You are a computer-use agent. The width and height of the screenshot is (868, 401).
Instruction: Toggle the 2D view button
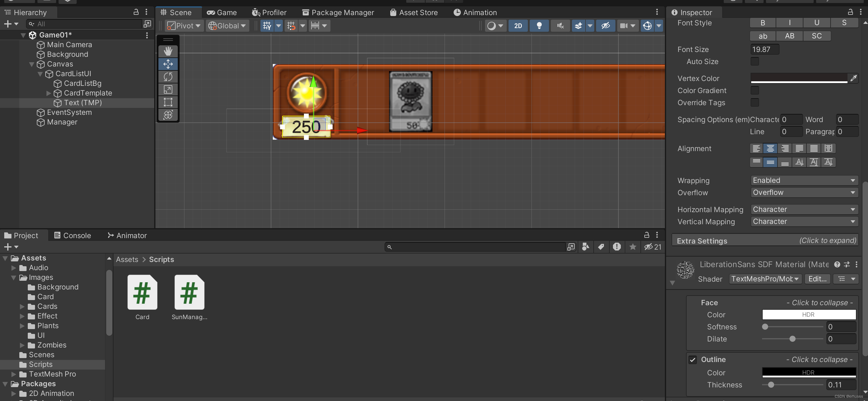[x=518, y=26]
